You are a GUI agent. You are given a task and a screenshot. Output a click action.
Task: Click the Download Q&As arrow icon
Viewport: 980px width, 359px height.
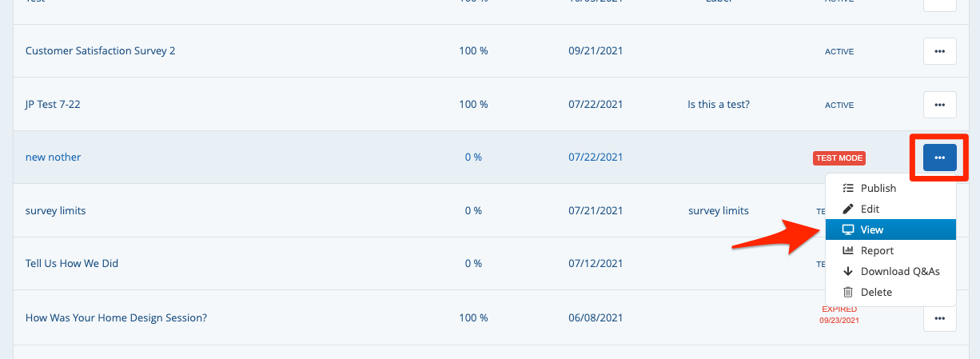(848, 272)
